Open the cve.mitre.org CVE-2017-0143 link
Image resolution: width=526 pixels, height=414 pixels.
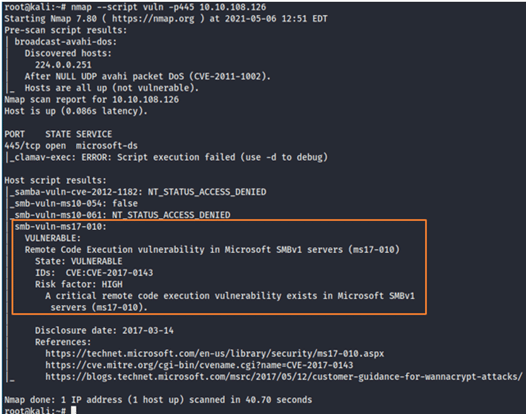tap(199, 365)
